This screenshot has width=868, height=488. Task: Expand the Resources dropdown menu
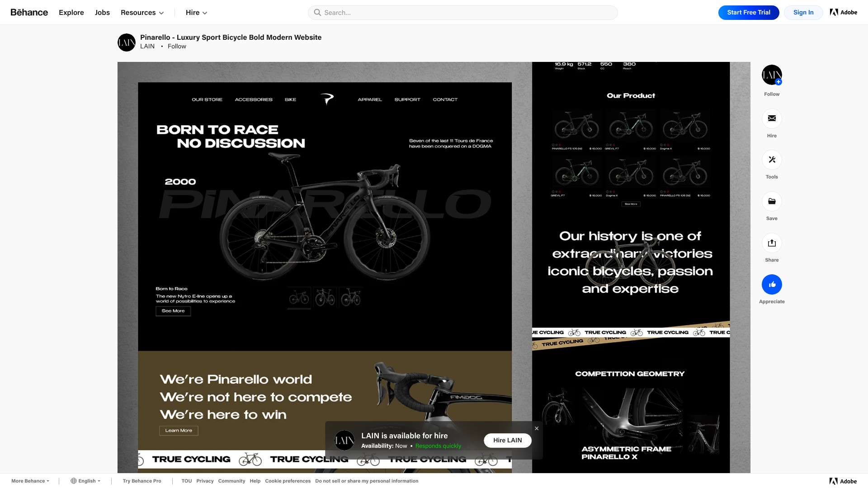coord(142,13)
